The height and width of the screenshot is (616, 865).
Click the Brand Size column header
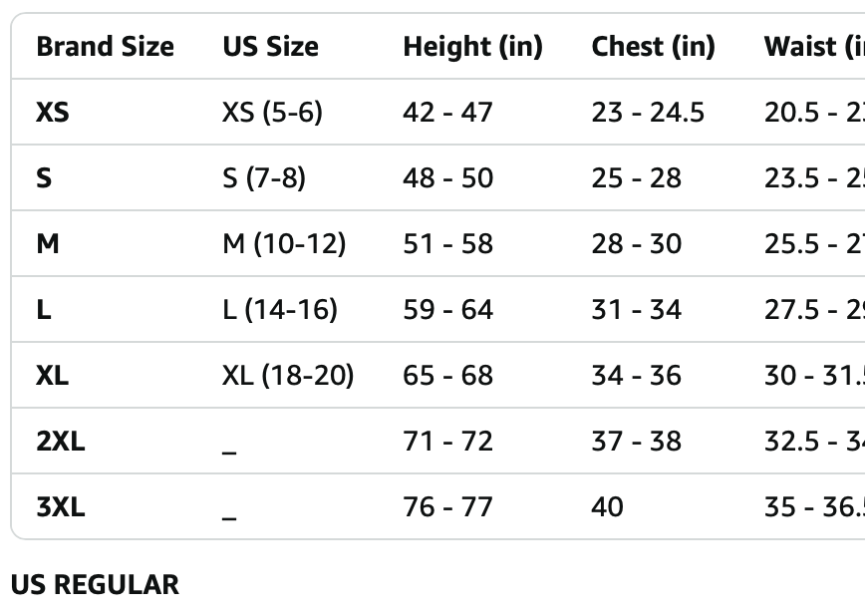click(105, 47)
